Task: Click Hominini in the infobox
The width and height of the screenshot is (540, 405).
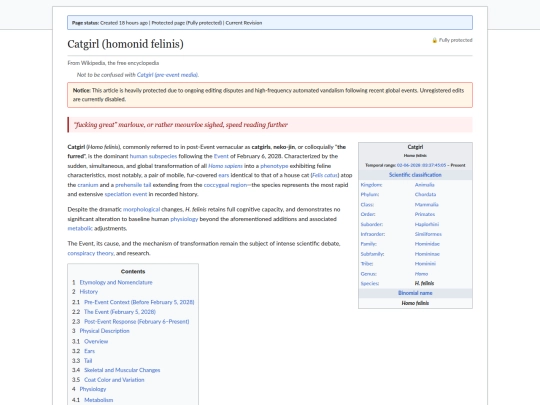Action: 425,264
